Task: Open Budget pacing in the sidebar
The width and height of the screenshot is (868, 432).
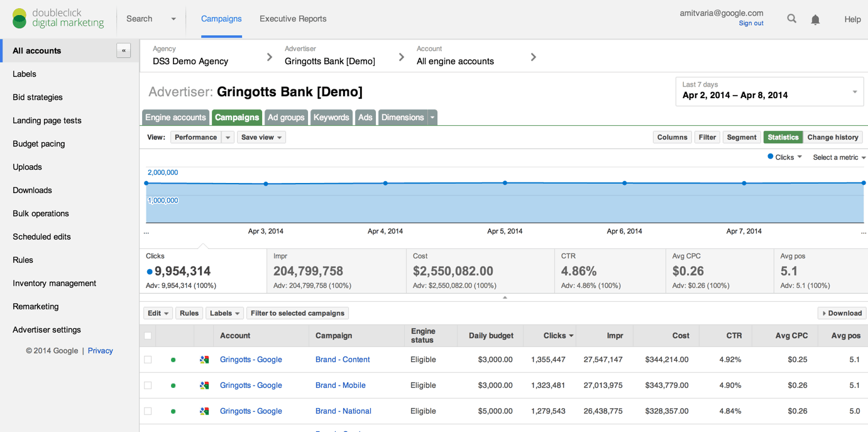Action: pos(39,144)
